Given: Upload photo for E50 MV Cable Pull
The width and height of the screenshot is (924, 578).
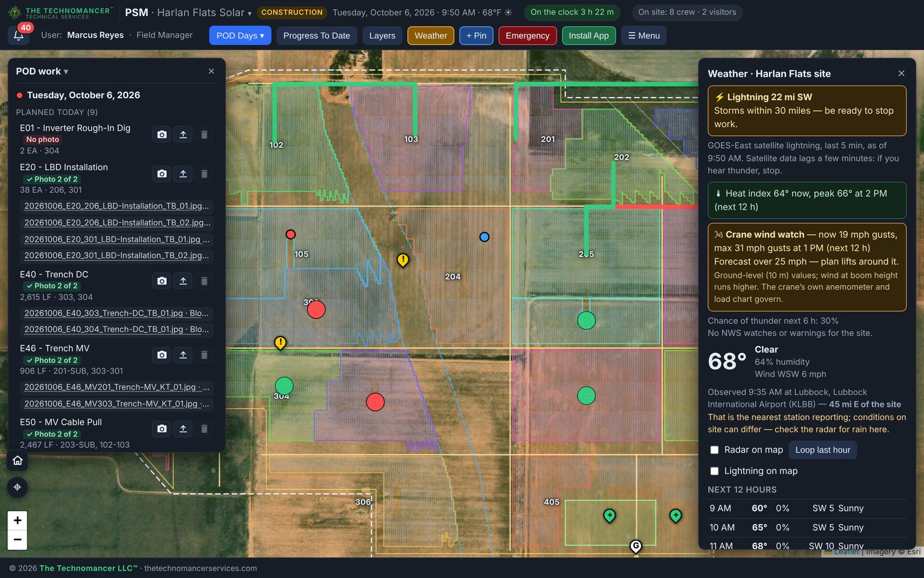Looking at the screenshot, I should [183, 429].
